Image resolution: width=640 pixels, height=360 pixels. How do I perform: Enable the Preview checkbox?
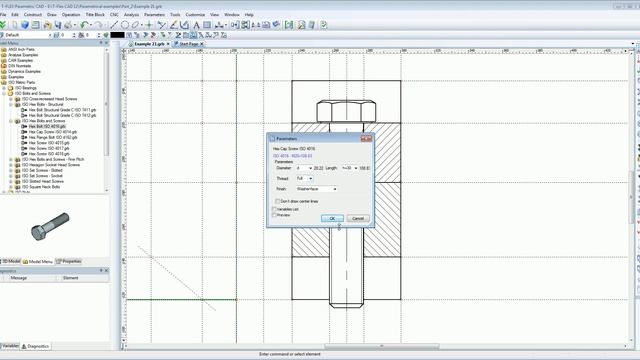(x=275, y=215)
